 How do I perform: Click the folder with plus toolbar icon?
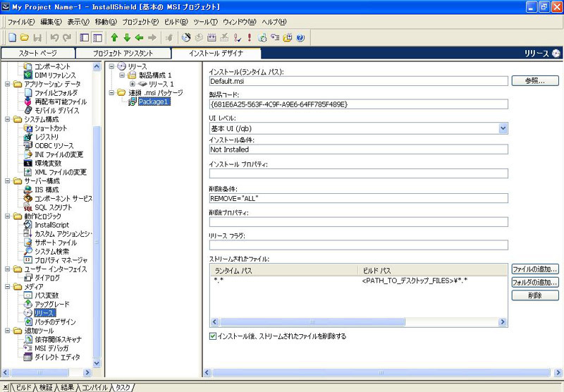pyautogui.click(x=288, y=37)
